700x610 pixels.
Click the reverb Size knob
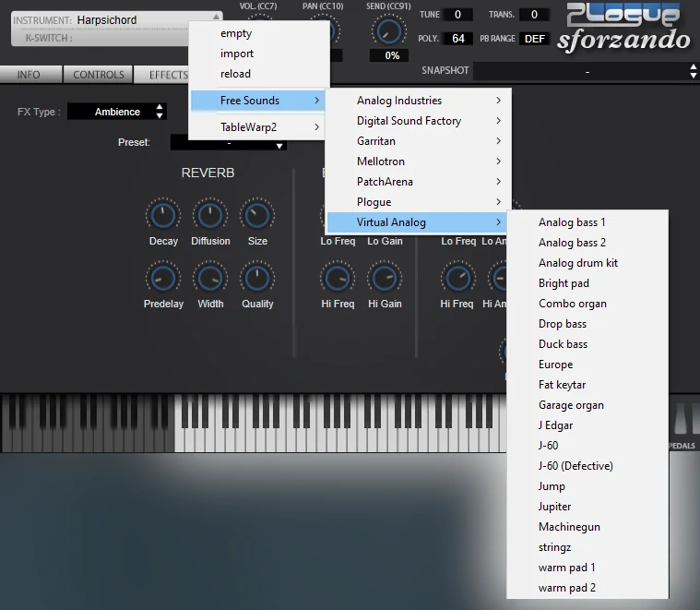click(257, 216)
